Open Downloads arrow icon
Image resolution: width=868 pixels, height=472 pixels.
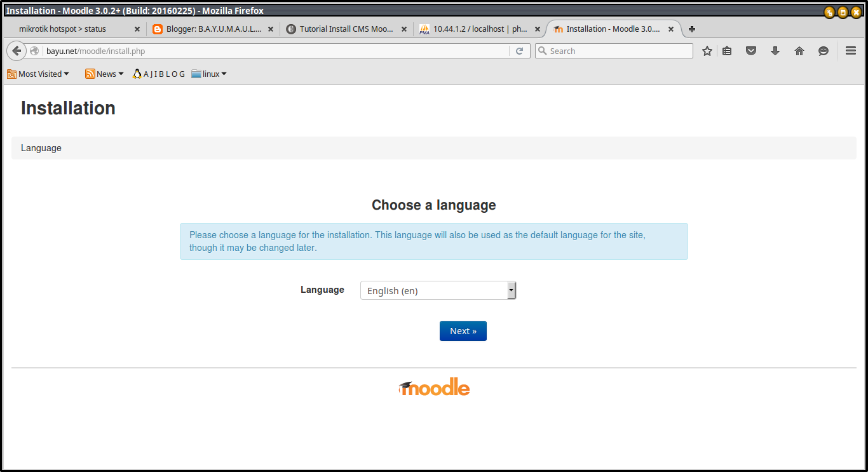[x=775, y=51]
